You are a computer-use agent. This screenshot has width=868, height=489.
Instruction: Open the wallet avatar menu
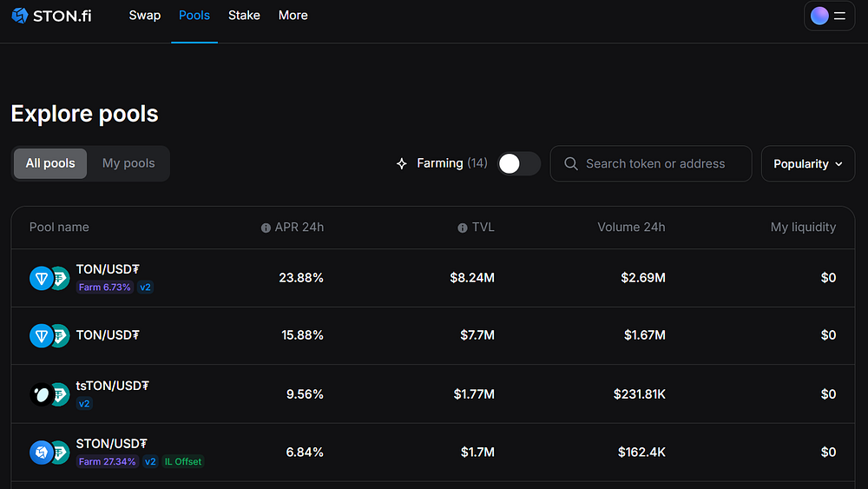(x=819, y=16)
